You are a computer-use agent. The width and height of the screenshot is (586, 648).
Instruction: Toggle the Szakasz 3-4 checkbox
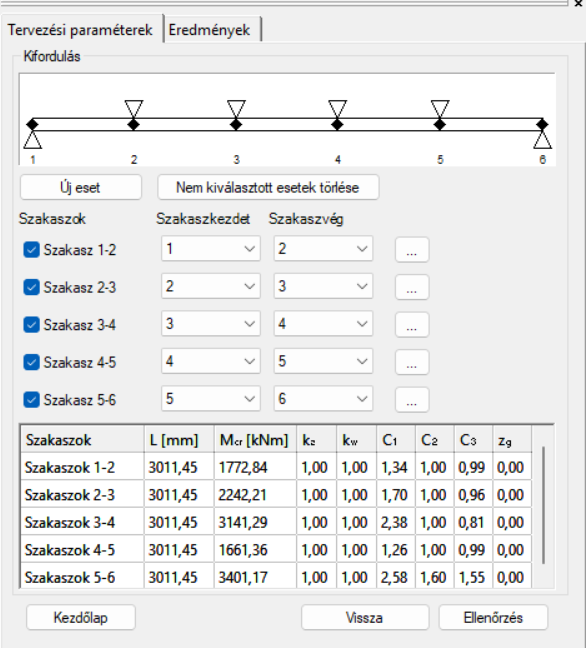click(31, 325)
